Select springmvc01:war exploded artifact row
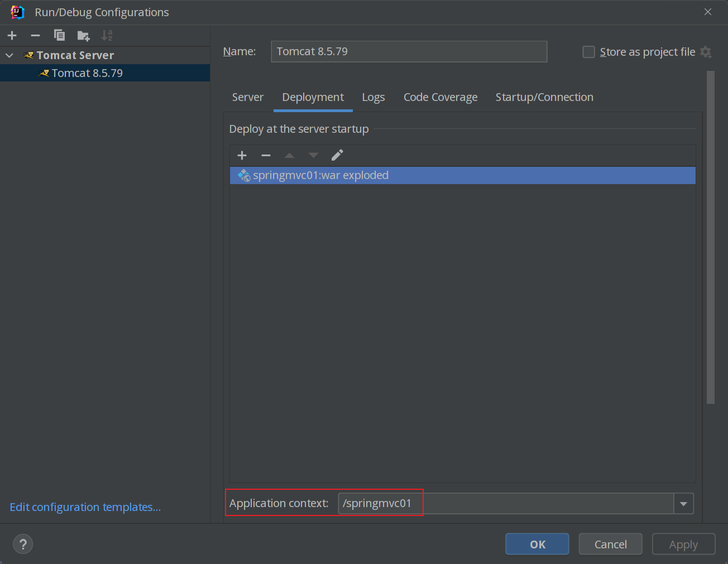Viewport: 728px width, 564px height. click(462, 175)
